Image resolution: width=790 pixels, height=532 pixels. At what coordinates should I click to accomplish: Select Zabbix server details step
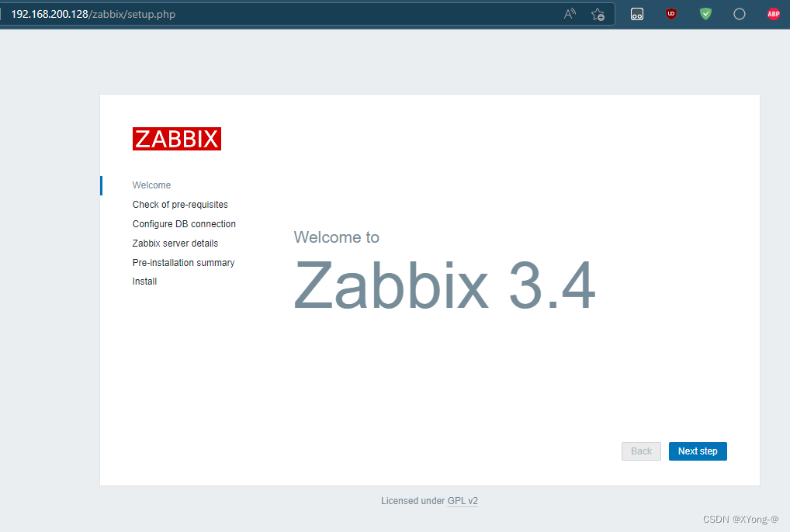175,243
